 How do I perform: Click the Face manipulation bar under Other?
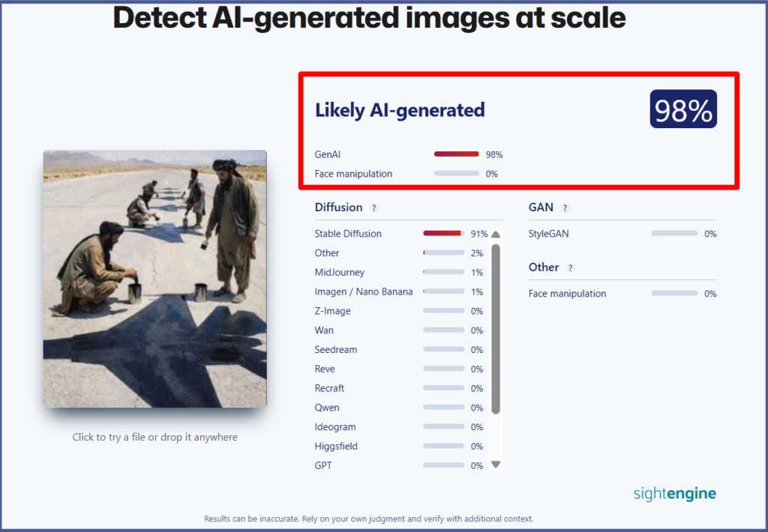(674, 294)
